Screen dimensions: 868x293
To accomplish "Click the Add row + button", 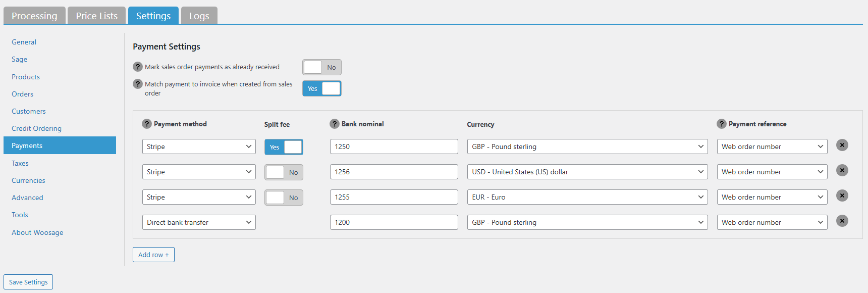I will (x=153, y=255).
